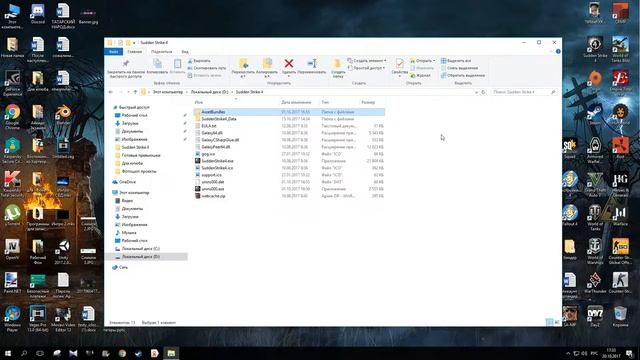Viewport: 640px width, 360px height.
Task: Click Скопировать путь (Copy path)
Action: (207, 68)
